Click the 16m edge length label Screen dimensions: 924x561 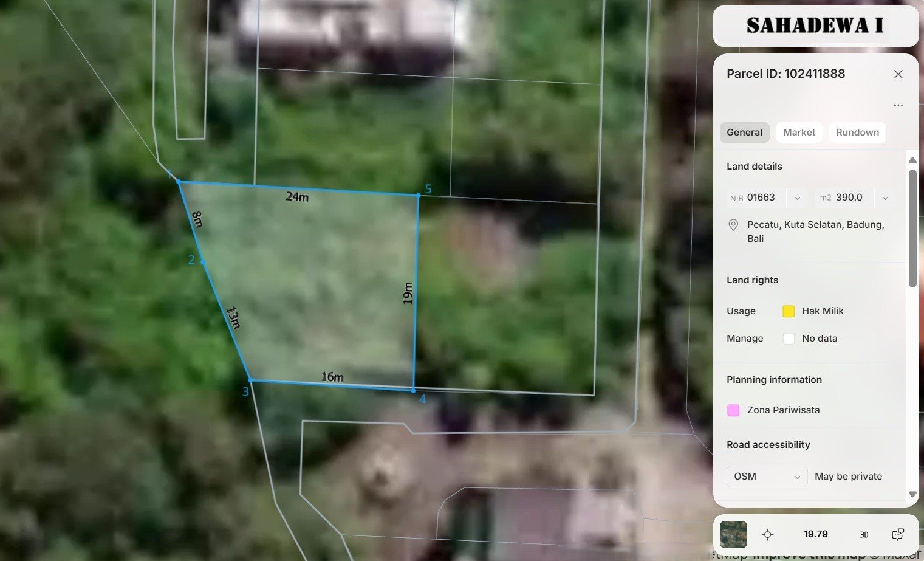pyautogui.click(x=332, y=377)
